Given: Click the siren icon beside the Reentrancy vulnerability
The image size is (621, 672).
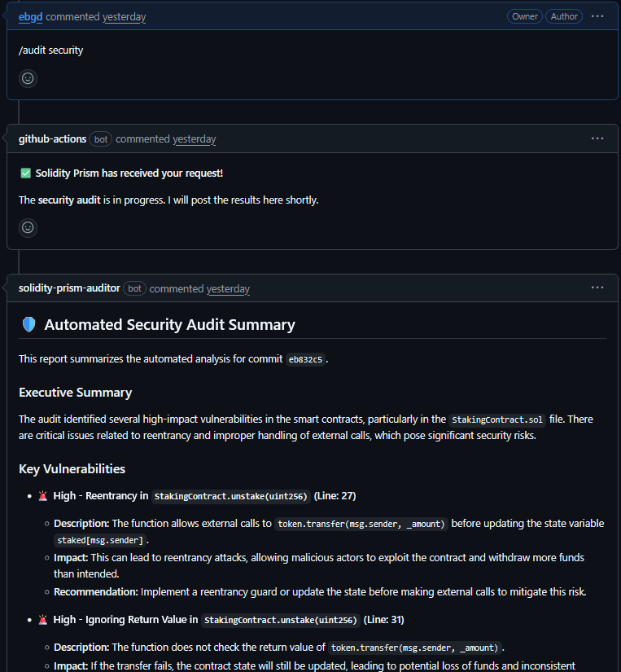Looking at the screenshot, I should pyautogui.click(x=42, y=495).
